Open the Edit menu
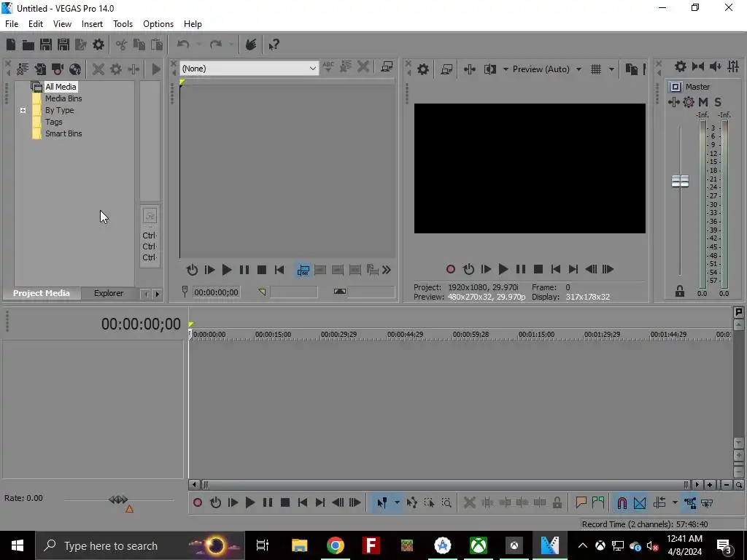747x560 pixels. click(x=36, y=24)
